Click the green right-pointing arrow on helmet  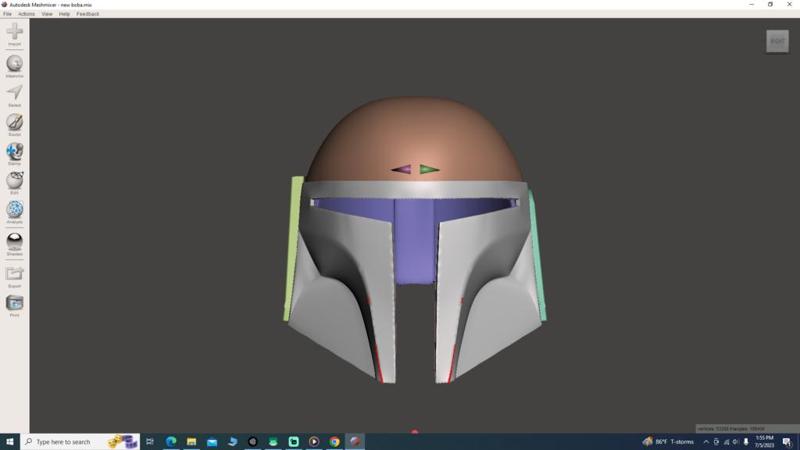[429, 169]
